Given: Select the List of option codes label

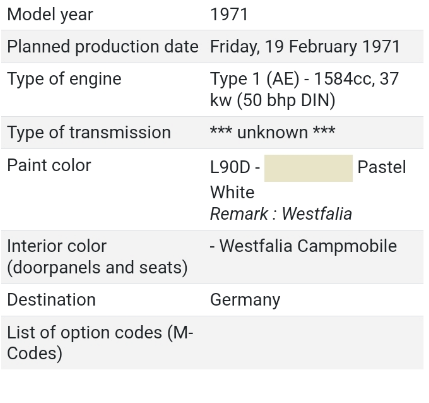Looking at the screenshot, I should (100, 343).
